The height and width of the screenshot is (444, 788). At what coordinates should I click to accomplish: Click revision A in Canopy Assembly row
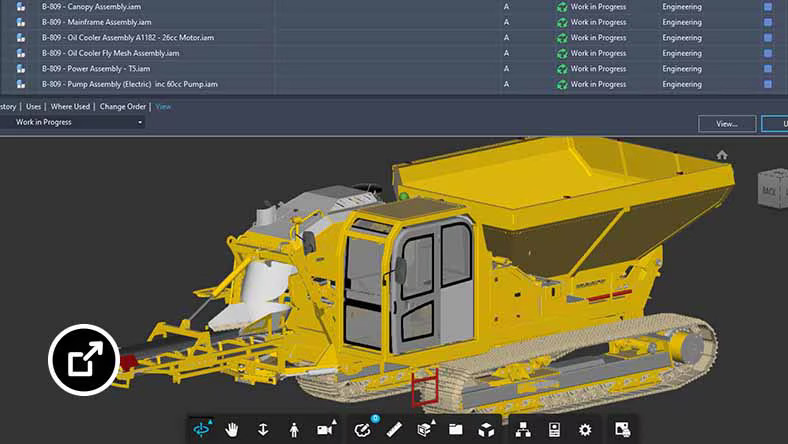[506, 7]
